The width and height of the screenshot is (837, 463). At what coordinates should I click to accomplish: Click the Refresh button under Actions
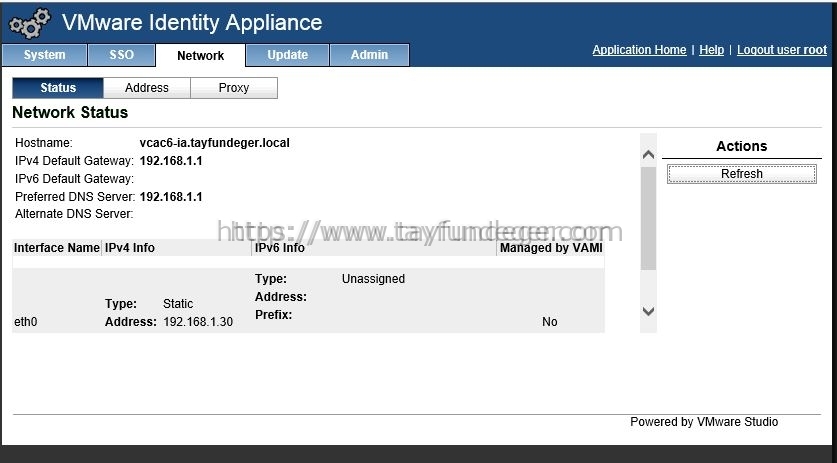click(x=741, y=174)
